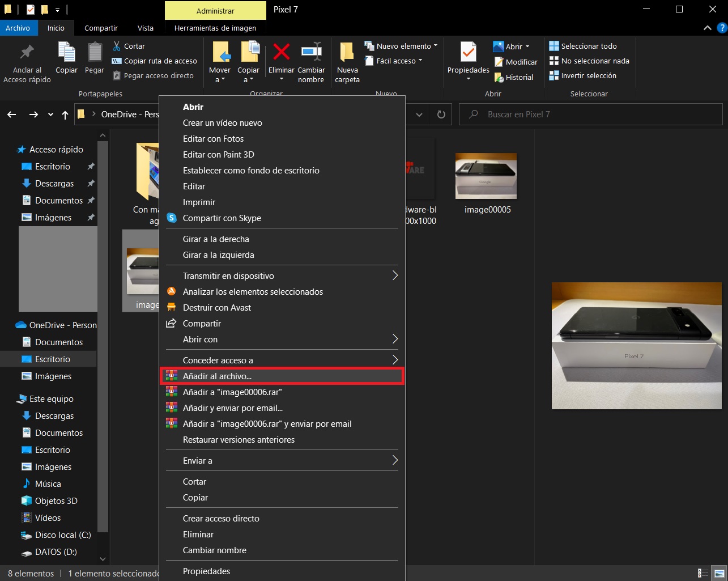The width and height of the screenshot is (728, 581).
Task: Choose Compartir con Skype menu entry
Action: 282,218
